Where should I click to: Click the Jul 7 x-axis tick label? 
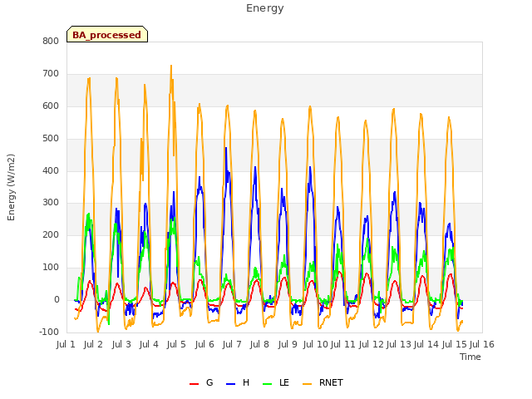[232, 344]
